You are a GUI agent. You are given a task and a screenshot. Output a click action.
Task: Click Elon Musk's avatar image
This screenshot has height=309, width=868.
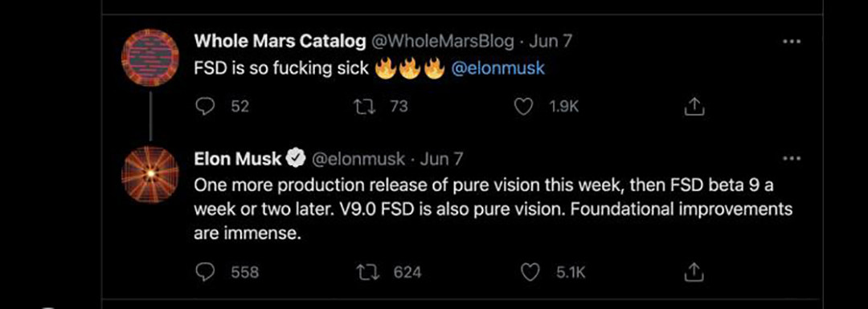tap(150, 174)
